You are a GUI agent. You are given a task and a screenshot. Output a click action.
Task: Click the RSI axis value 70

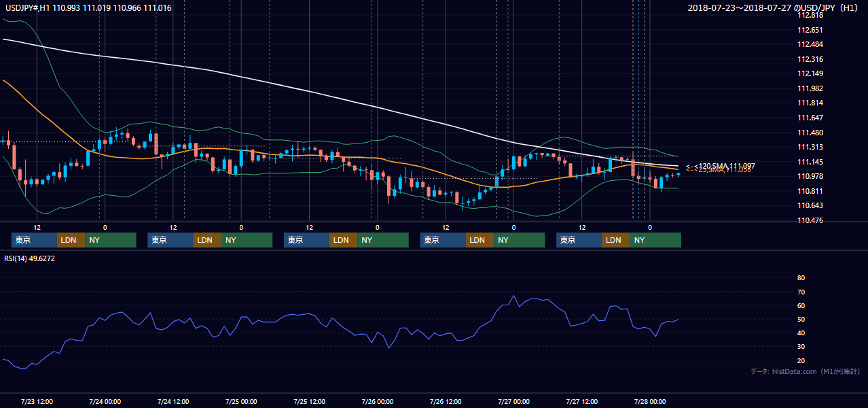[801, 292]
